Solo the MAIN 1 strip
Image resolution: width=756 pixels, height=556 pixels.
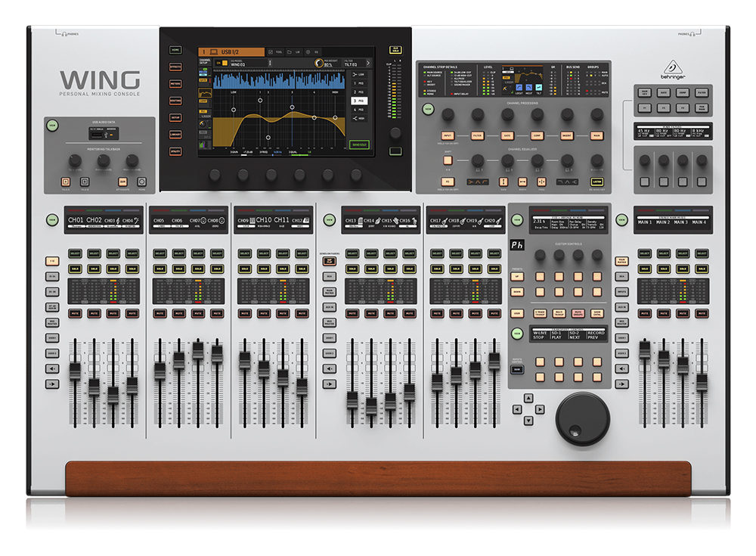click(x=645, y=269)
